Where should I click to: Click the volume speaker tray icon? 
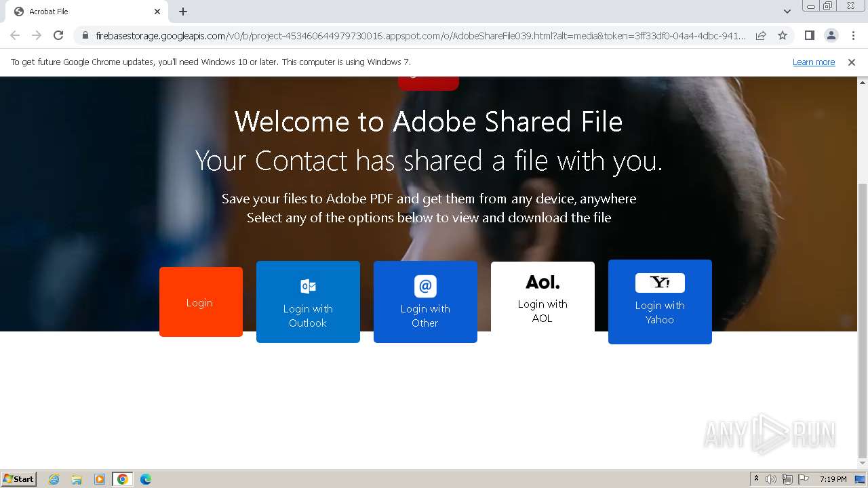click(x=771, y=479)
